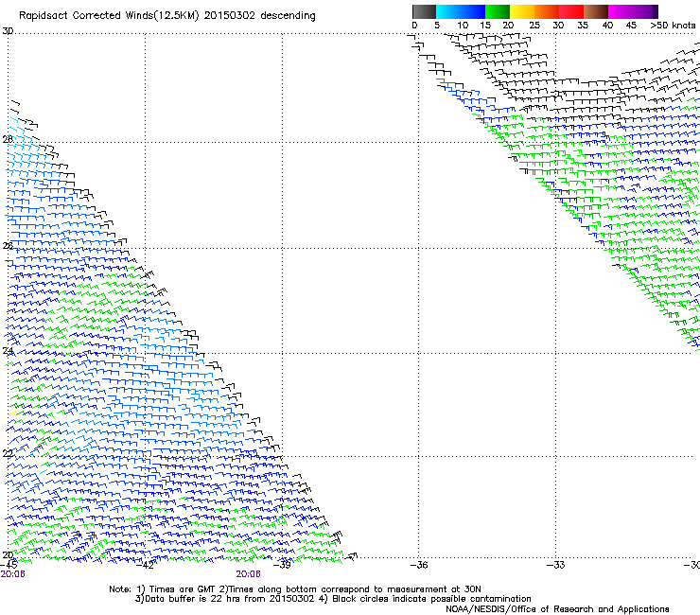
Task: Select the green 15-20 knots legend color
Action: 498,11
